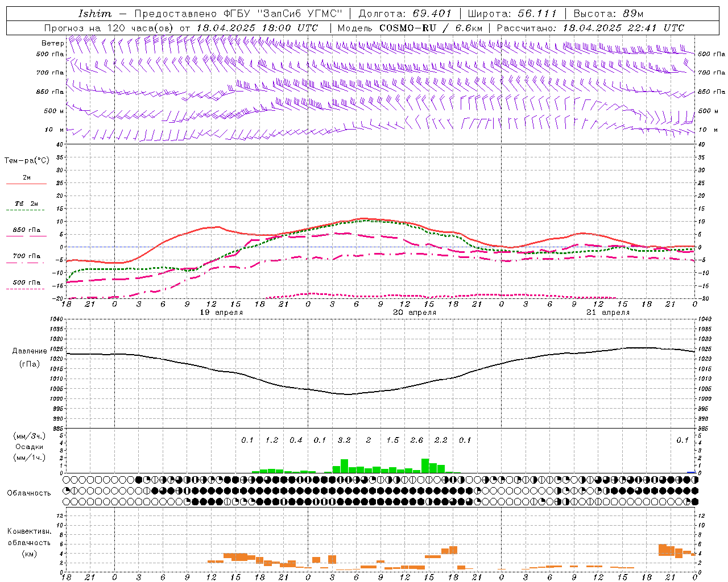728x582 pixels.
Task: Click the 'Прогноз на 120 часа(ов)' forecast text
Action: tap(110, 28)
